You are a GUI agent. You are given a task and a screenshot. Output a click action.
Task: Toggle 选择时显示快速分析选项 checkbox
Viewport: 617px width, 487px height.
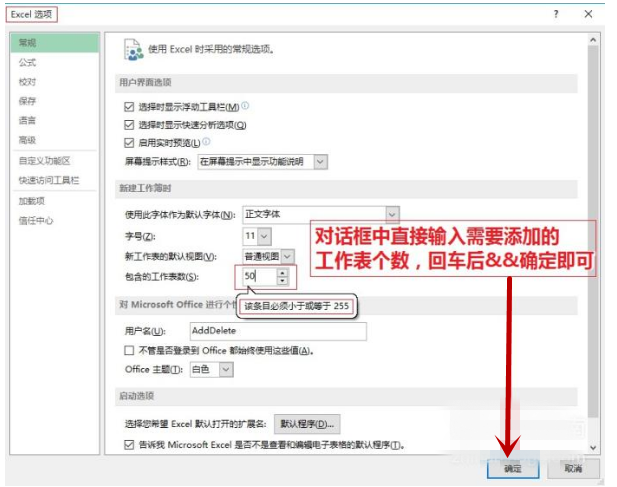[x=129, y=125]
